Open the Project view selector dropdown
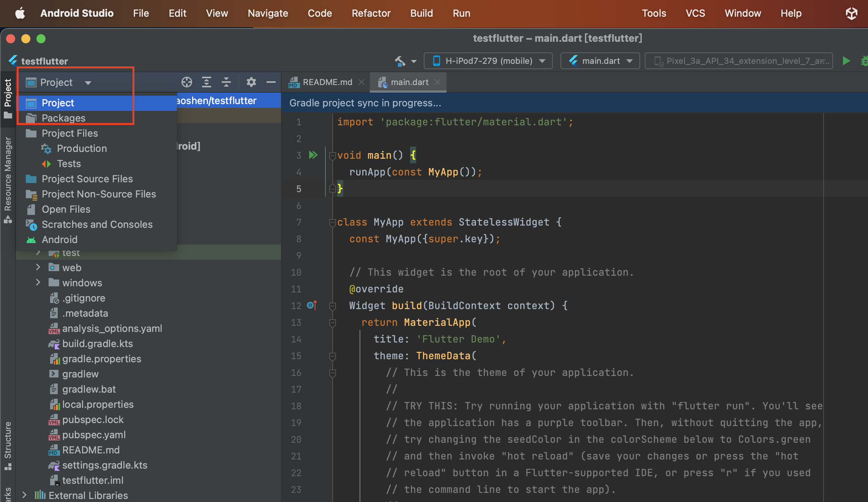This screenshot has height=502, width=868. pyautogui.click(x=59, y=82)
